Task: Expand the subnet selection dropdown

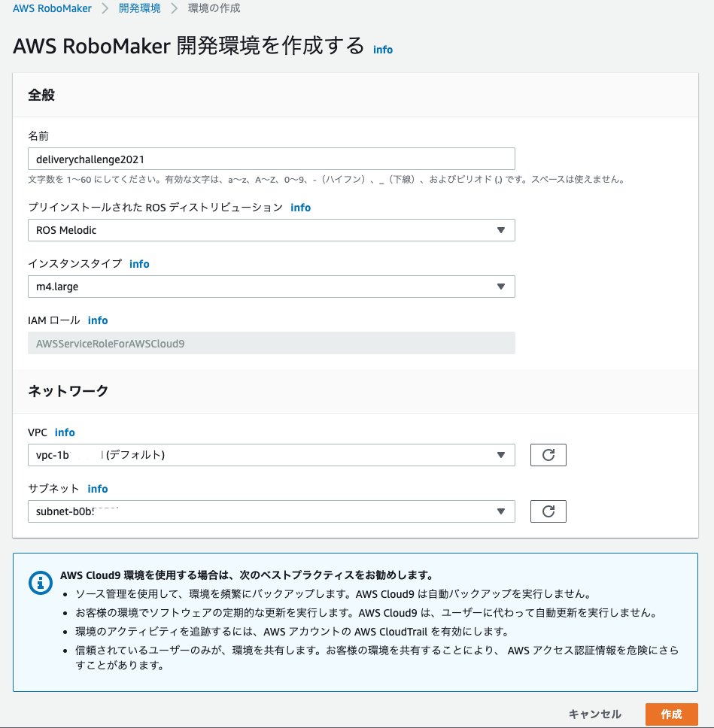Action: pyautogui.click(x=272, y=511)
